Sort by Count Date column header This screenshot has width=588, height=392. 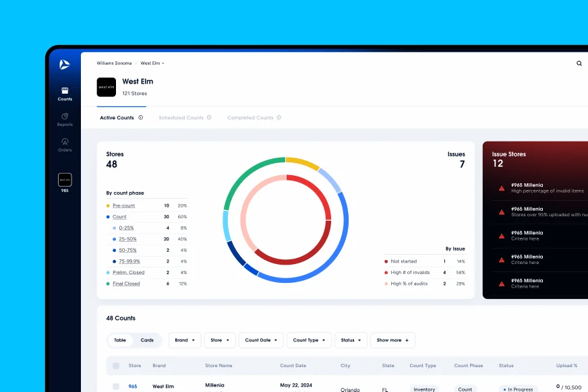293,366
